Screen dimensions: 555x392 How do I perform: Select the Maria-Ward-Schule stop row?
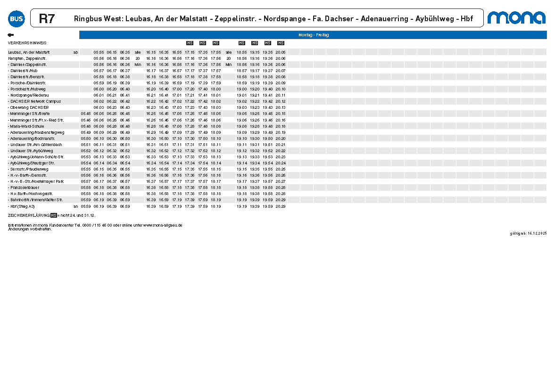tap(27, 126)
